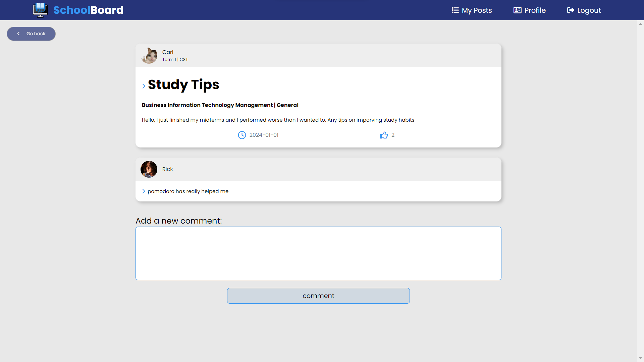644x362 pixels.
Task: Click the scrollbar down arrow
Action: point(640,358)
